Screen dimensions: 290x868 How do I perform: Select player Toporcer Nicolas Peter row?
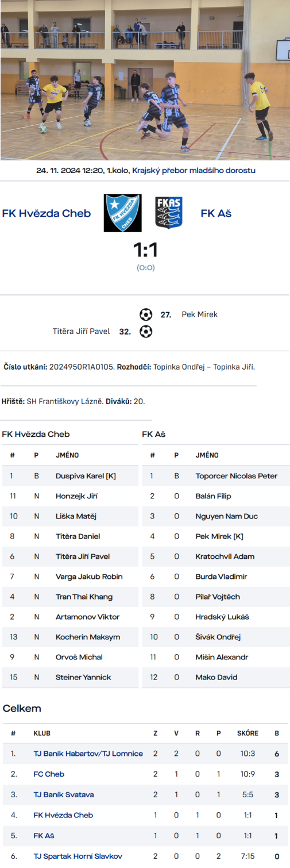tap(216, 476)
